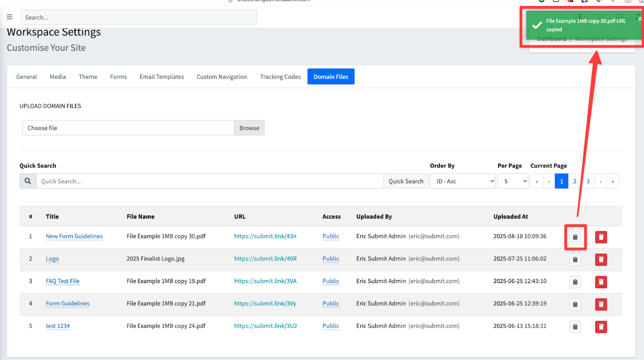Switch to the Media tab
Screen dimensions: 644x360
click(x=58, y=77)
